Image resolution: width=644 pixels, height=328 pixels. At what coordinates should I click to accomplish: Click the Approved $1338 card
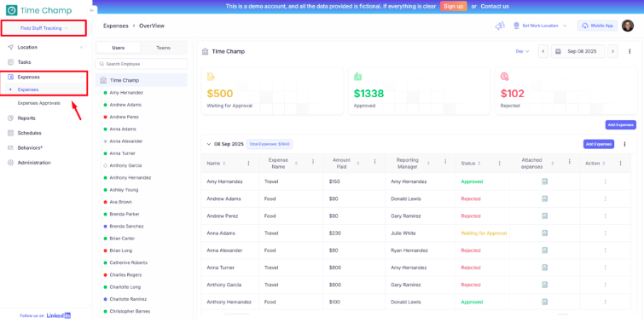420,91
